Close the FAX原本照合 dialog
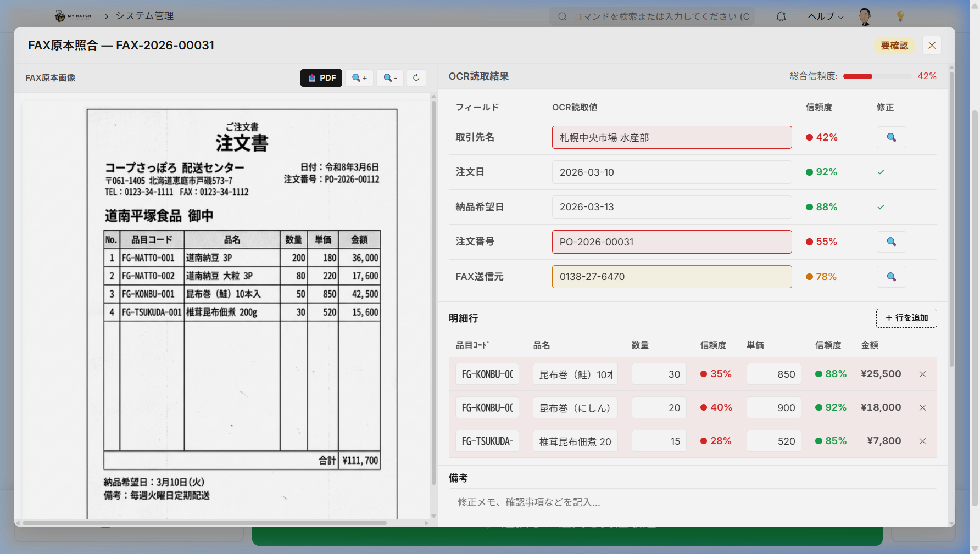Viewport: 980px width, 554px height. pos(932,46)
